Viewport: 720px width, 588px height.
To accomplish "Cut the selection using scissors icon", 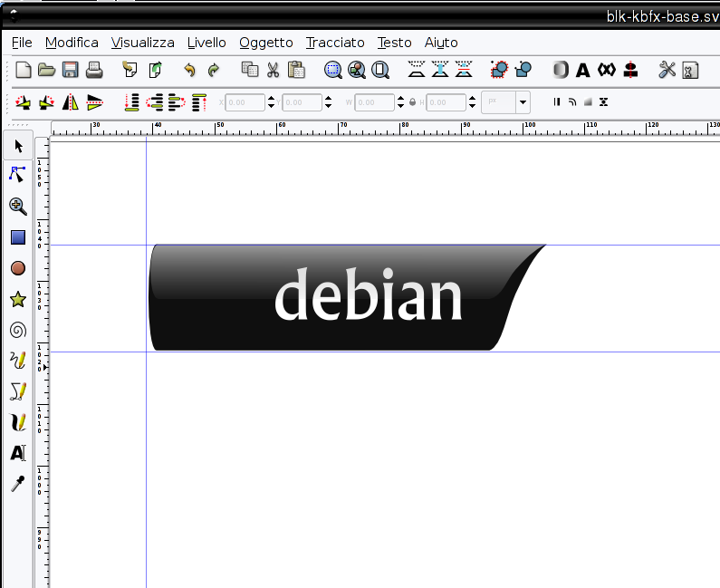I will tap(274, 70).
